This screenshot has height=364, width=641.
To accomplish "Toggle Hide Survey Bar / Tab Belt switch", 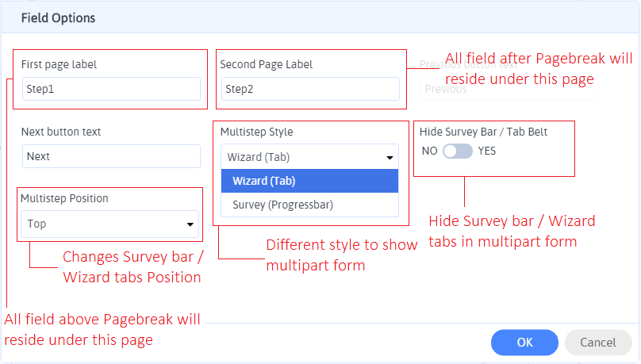I will coord(458,151).
